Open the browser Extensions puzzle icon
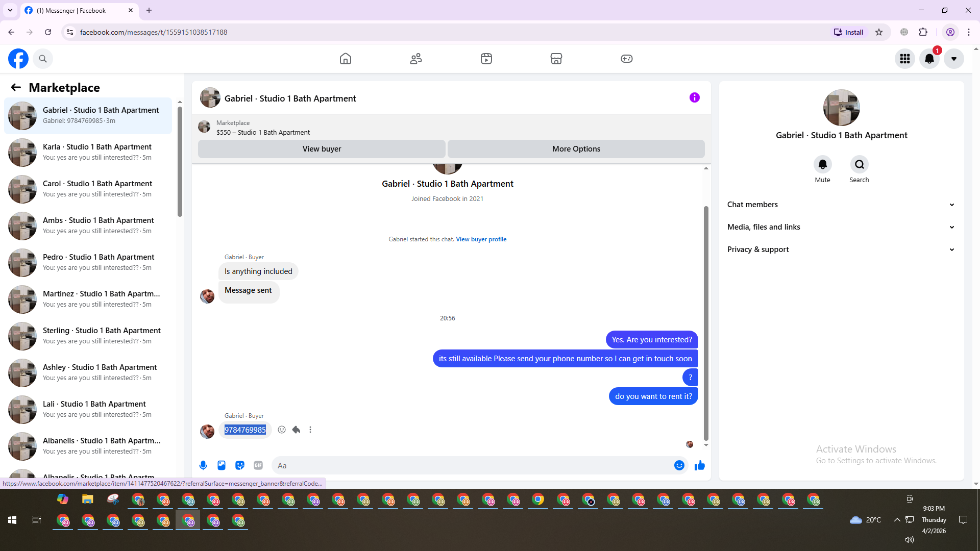The height and width of the screenshot is (551, 980). [x=923, y=32]
